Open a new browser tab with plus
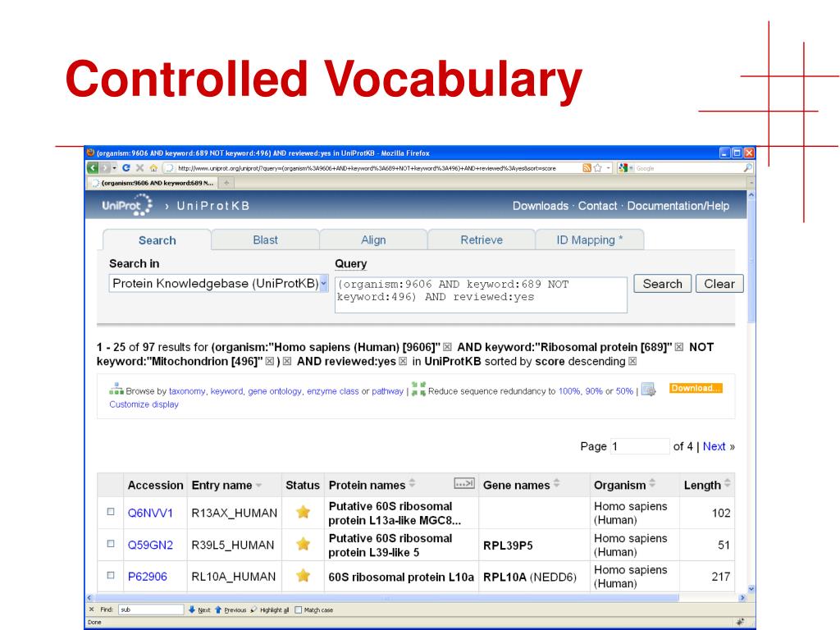Viewport: 840px width, 630px height. [226, 183]
